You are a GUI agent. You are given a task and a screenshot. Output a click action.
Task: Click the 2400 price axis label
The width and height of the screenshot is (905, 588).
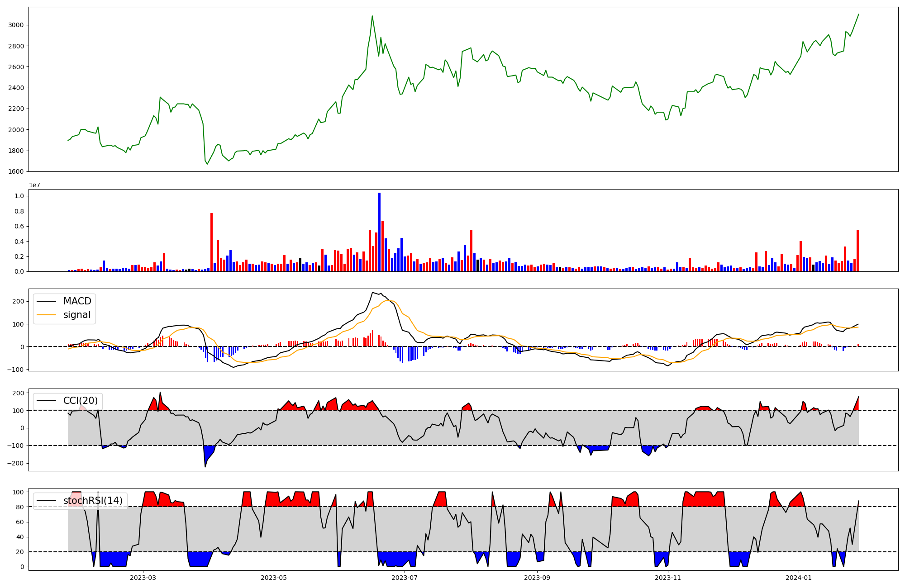[16, 88]
